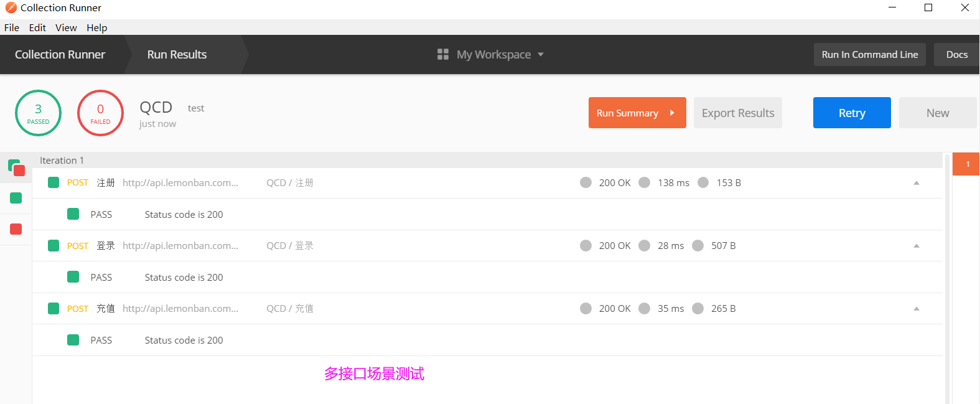
Task: Open the My Workspace dropdown
Action: pos(492,55)
